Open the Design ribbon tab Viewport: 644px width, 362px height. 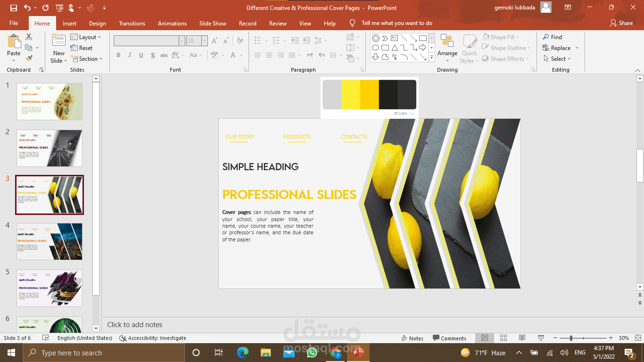(x=97, y=23)
